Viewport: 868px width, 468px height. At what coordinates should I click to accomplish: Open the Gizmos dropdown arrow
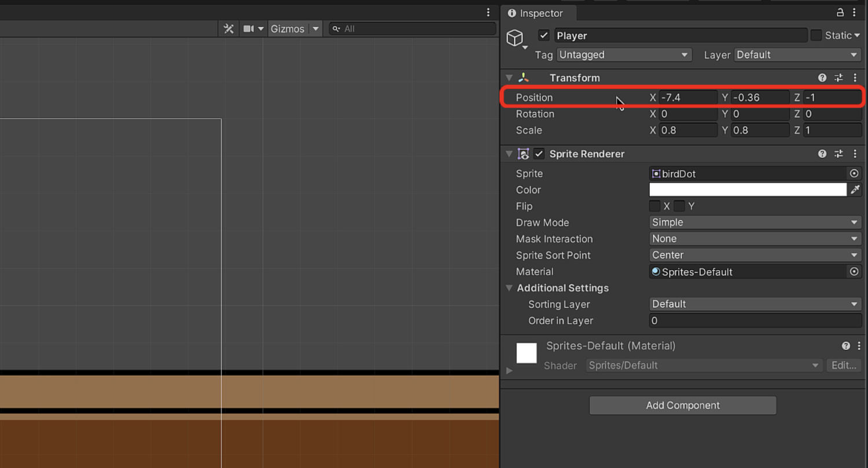[315, 29]
